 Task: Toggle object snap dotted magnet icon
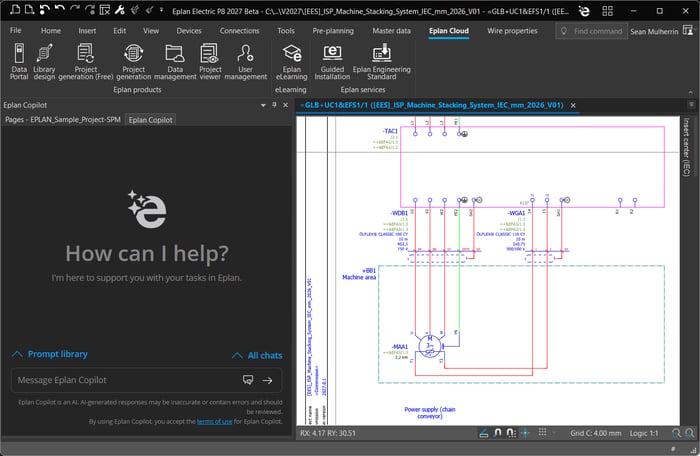[x=512, y=433]
